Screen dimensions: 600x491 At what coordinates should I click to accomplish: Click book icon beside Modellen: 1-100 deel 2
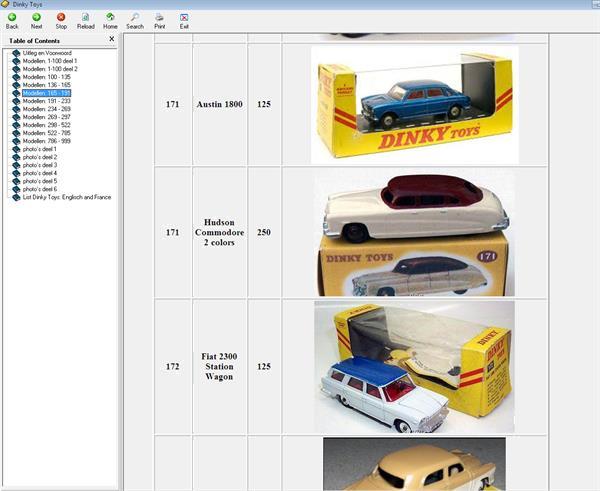pyautogui.click(x=16, y=69)
